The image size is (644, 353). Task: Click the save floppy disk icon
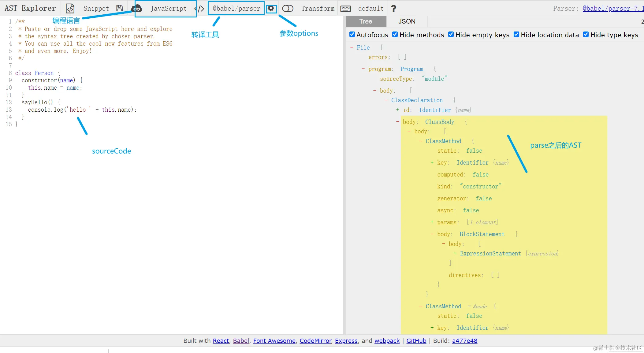coord(120,9)
